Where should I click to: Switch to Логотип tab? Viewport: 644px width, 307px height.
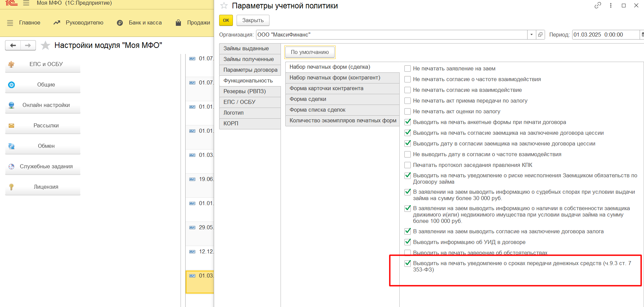click(250, 113)
